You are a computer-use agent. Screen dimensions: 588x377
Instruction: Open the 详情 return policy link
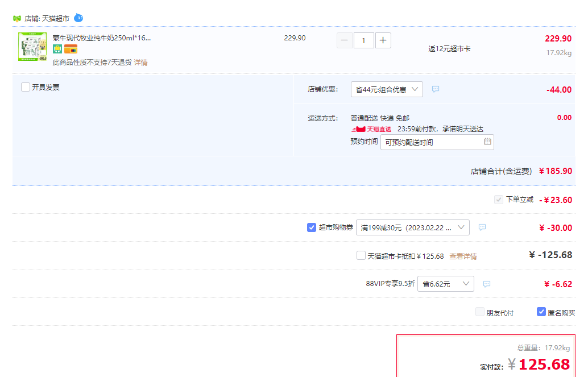click(x=140, y=63)
